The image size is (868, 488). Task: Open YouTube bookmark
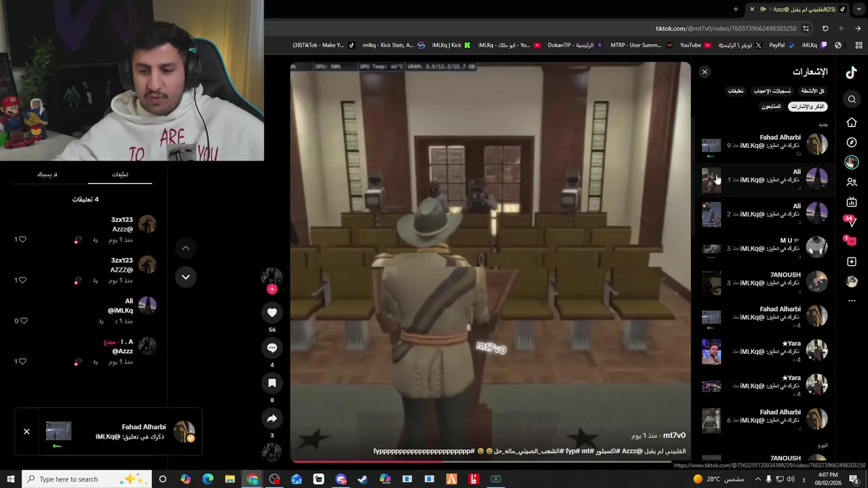pyautogui.click(x=695, y=45)
